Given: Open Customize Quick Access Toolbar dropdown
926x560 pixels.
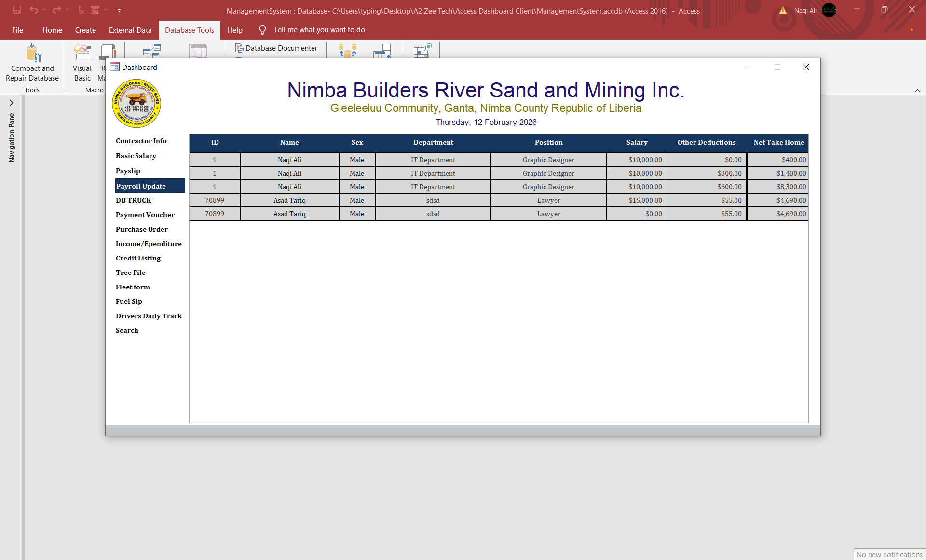Looking at the screenshot, I should (x=119, y=10).
